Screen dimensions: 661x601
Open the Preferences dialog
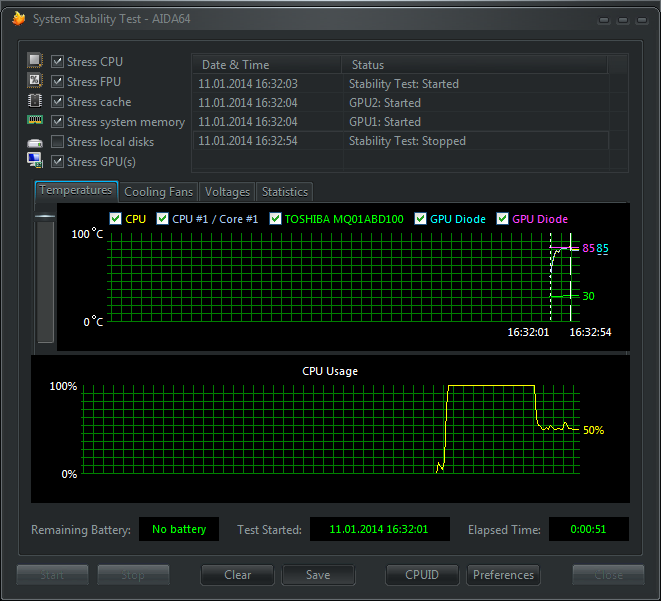click(x=503, y=575)
